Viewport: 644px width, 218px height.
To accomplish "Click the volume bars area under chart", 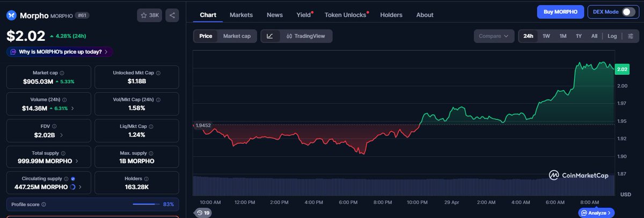I will (402, 185).
